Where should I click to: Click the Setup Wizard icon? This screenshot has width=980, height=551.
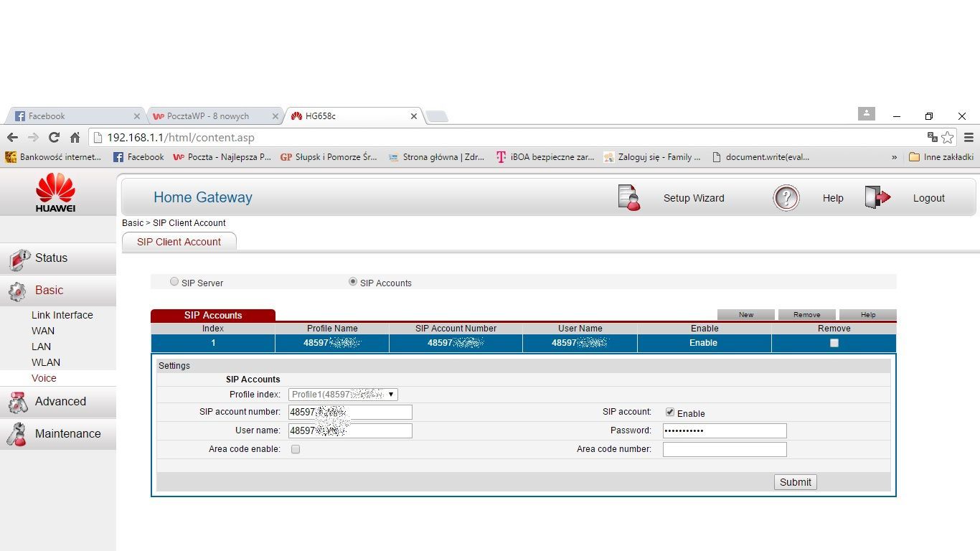628,198
